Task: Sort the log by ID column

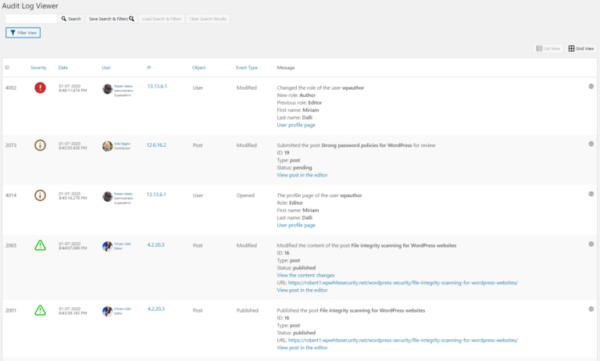Action: pos(7,68)
